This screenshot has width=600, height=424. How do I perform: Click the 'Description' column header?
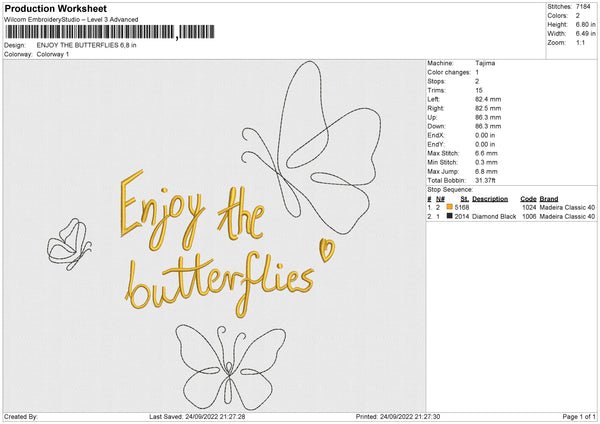[490, 199]
